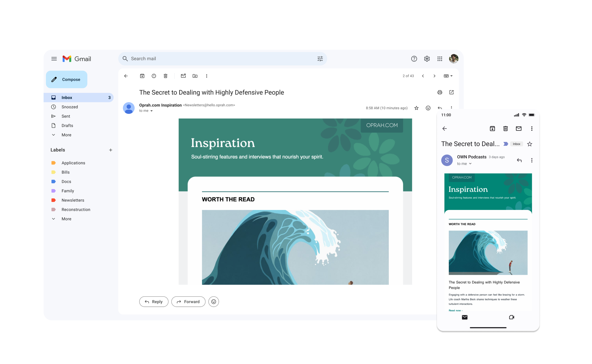592x364 pixels.
Task: Toggle the main menu hamburger
Action: tap(54, 58)
